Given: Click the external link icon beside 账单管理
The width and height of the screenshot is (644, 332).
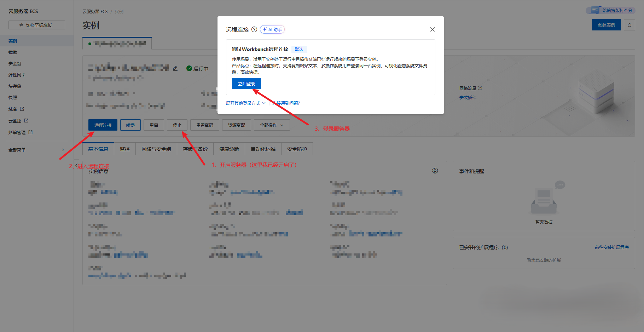Looking at the screenshot, I should 30,132.
